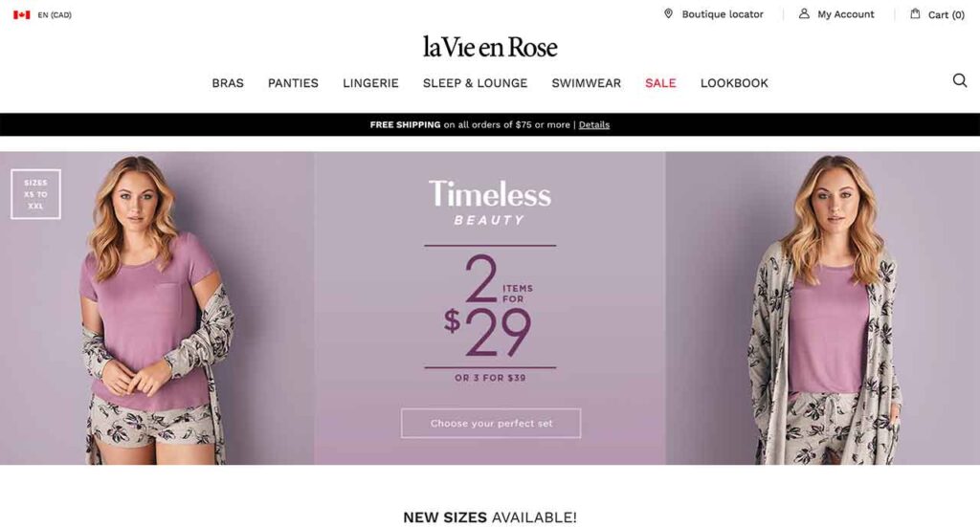Viewport: 980px width, 527px height.
Task: Click the Sizes XS to XXL badge
Action: pos(35,194)
